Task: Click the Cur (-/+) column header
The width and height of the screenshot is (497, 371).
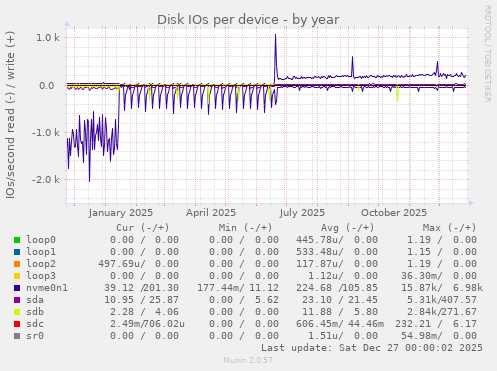Action: click(x=143, y=228)
